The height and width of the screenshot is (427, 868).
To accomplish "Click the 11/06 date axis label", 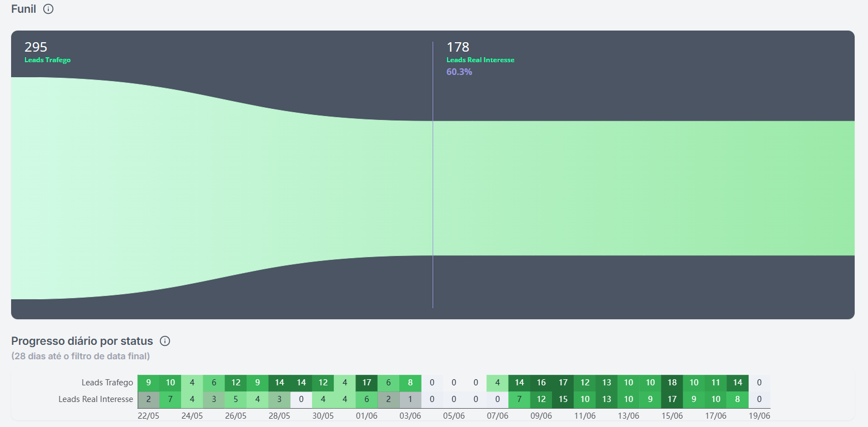I will (x=585, y=416).
